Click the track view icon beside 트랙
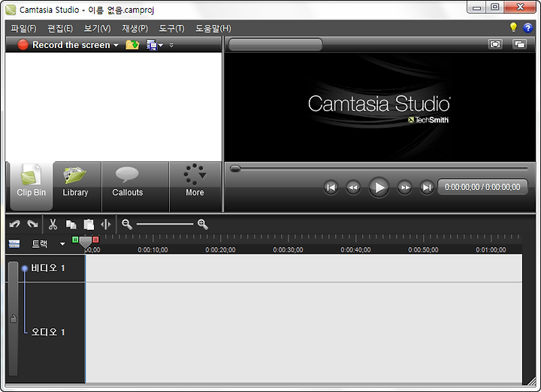 (x=14, y=244)
